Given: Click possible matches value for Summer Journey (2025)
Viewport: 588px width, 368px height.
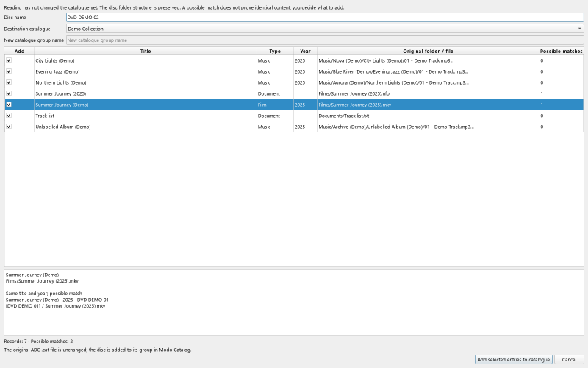Looking at the screenshot, I should (561, 93).
